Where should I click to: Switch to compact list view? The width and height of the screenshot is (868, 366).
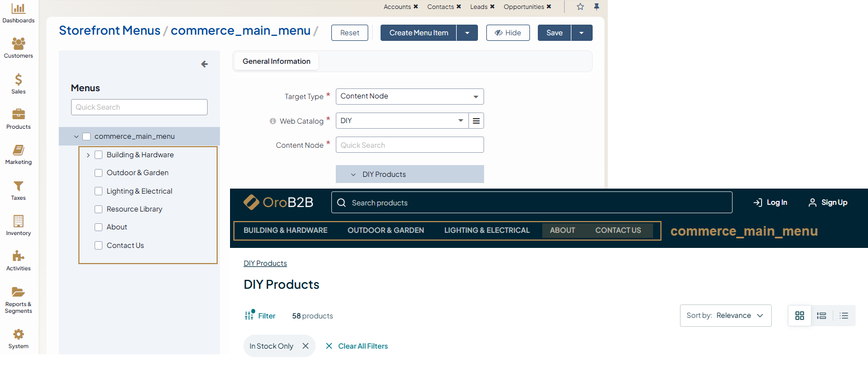844,316
